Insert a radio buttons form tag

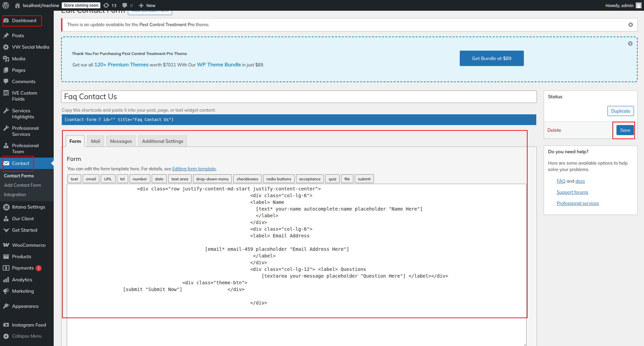[x=279, y=179]
